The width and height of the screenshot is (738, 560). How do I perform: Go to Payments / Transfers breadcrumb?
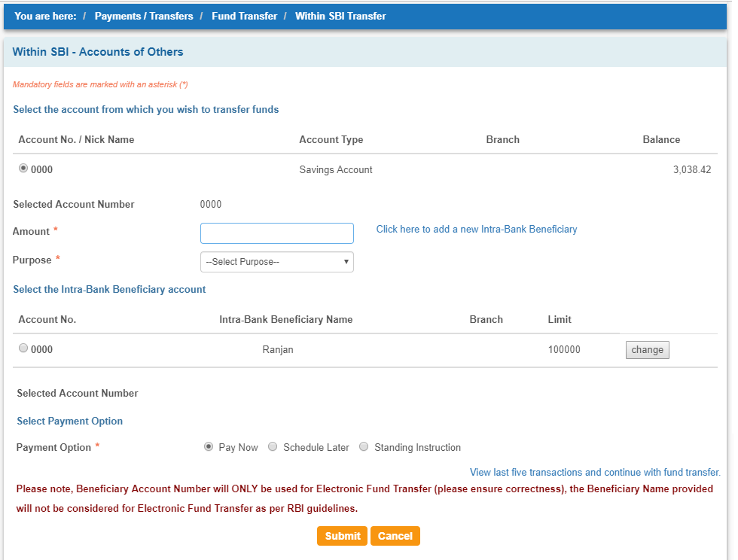tap(144, 16)
